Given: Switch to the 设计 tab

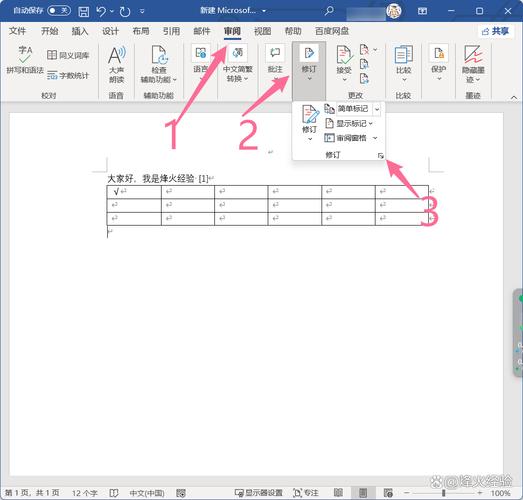Looking at the screenshot, I should [x=110, y=31].
